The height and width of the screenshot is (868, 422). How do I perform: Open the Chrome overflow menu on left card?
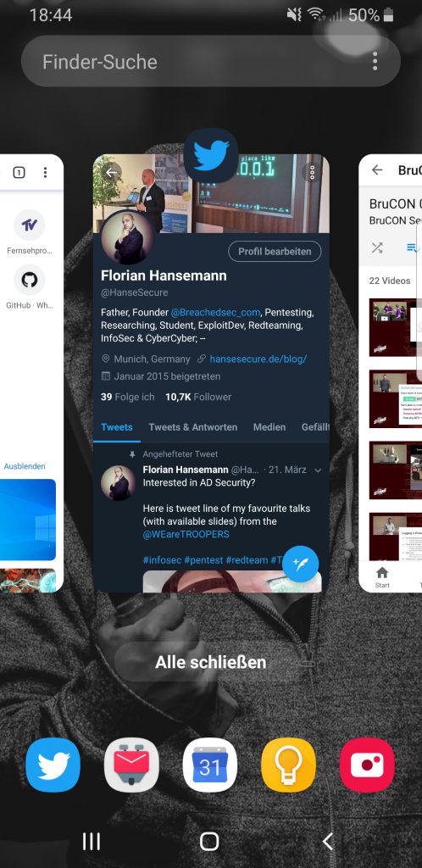pyautogui.click(x=46, y=172)
